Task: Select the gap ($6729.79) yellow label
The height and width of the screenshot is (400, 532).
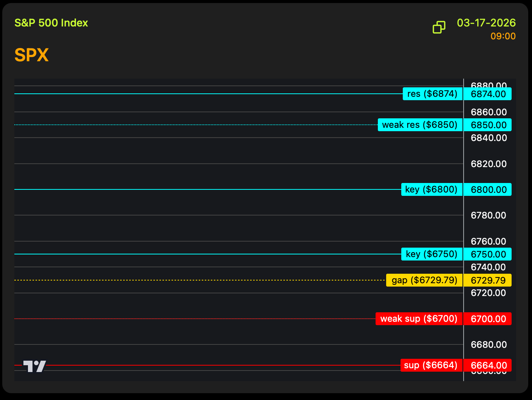Action: (425, 280)
